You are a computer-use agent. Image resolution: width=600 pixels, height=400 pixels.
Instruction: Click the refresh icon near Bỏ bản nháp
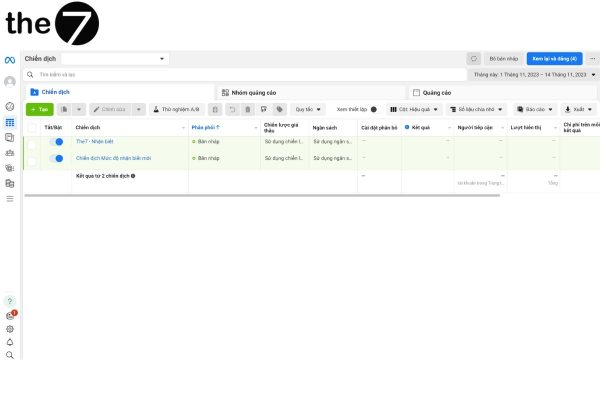(x=474, y=59)
